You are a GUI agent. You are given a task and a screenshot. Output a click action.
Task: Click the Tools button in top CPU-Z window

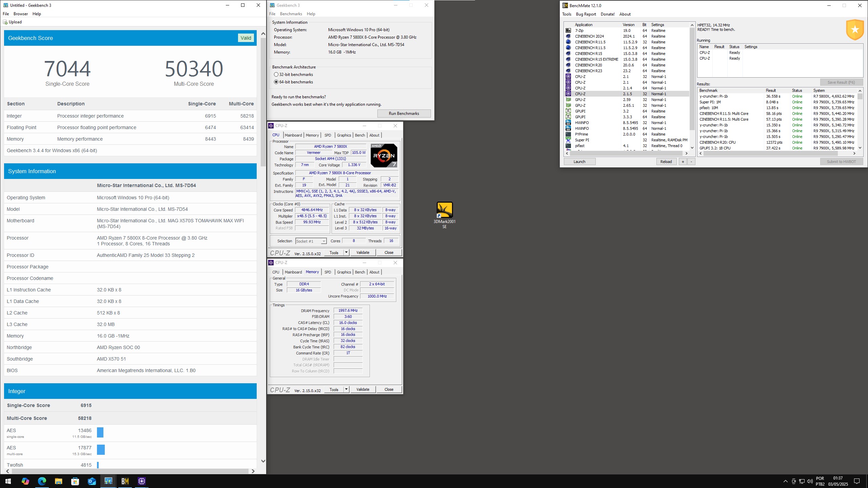click(x=334, y=252)
